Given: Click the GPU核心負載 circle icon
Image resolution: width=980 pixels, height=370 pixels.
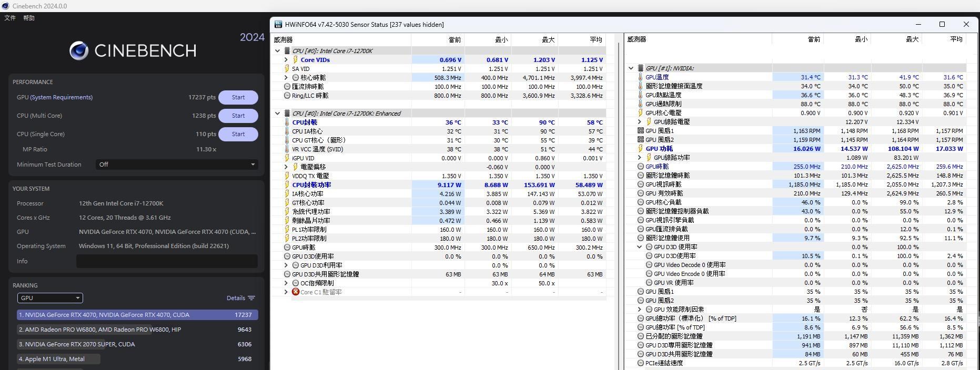Looking at the screenshot, I should coord(641,202).
